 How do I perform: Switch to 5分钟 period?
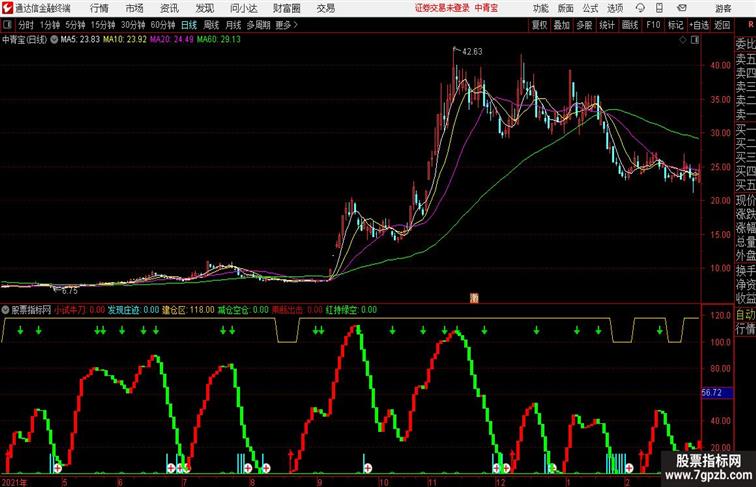[75, 25]
